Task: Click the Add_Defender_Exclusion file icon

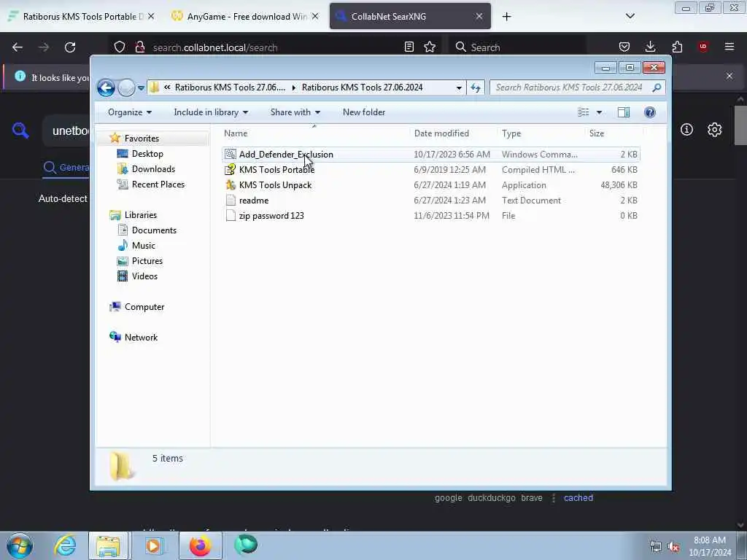Action: (231, 155)
